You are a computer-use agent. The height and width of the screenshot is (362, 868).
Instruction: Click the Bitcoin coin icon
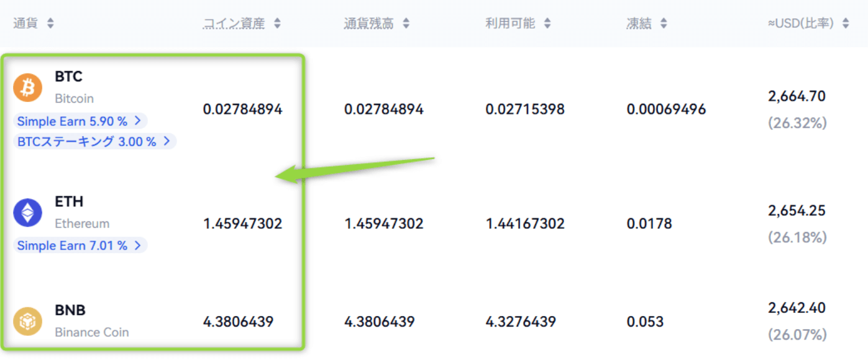point(28,88)
